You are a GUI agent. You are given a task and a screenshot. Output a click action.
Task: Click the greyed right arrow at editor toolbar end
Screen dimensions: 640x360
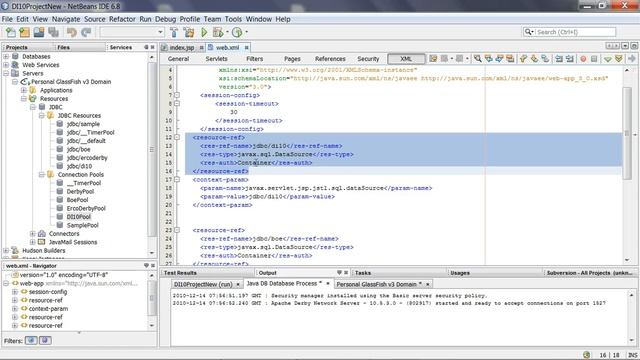coord(632,59)
